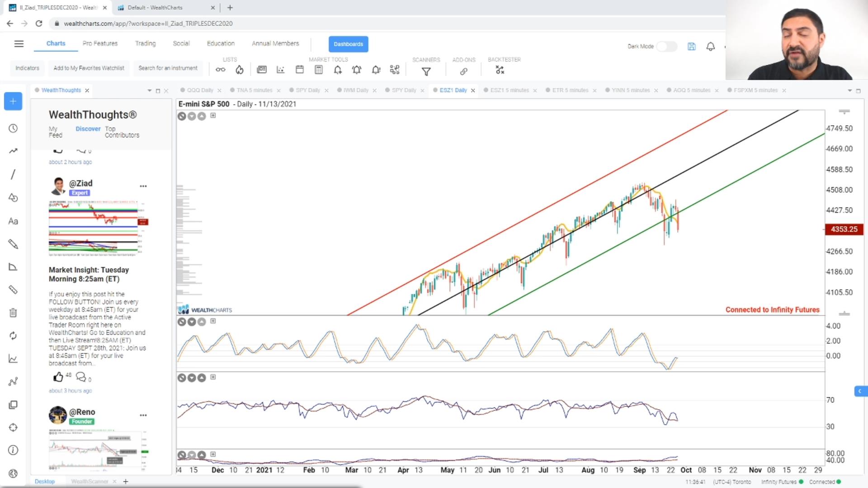
Task: Open the calendar icon in toolbar
Action: [x=299, y=70]
